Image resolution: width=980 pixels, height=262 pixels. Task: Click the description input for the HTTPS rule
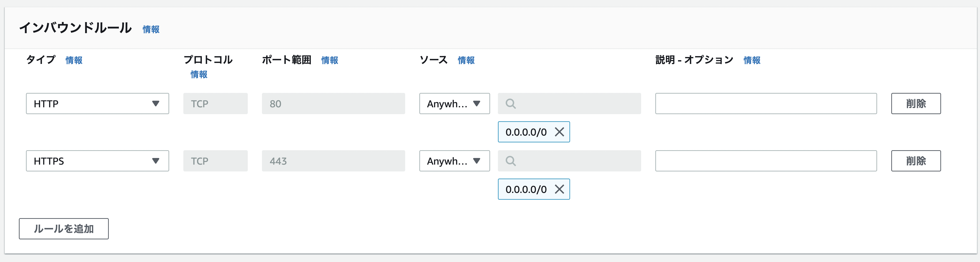(765, 160)
